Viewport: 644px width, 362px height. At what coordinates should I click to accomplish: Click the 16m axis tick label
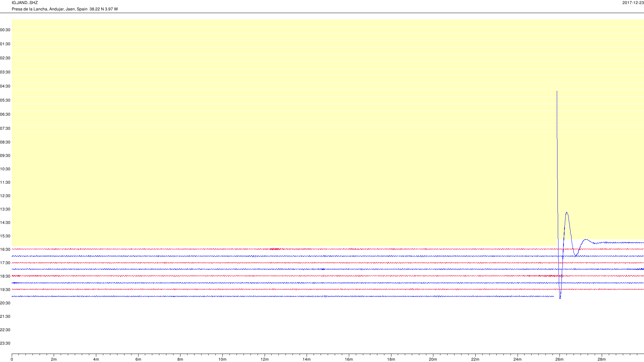[x=349, y=359]
